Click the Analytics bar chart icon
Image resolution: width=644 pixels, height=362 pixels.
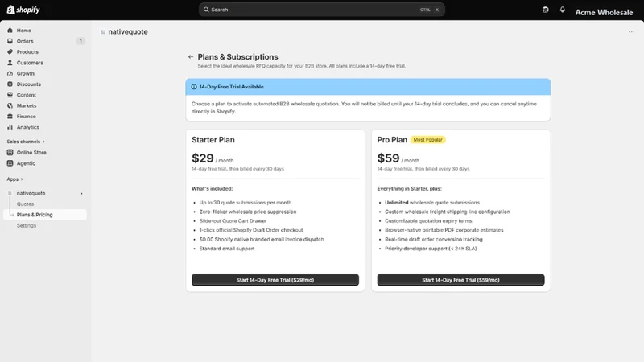pyautogui.click(x=10, y=127)
